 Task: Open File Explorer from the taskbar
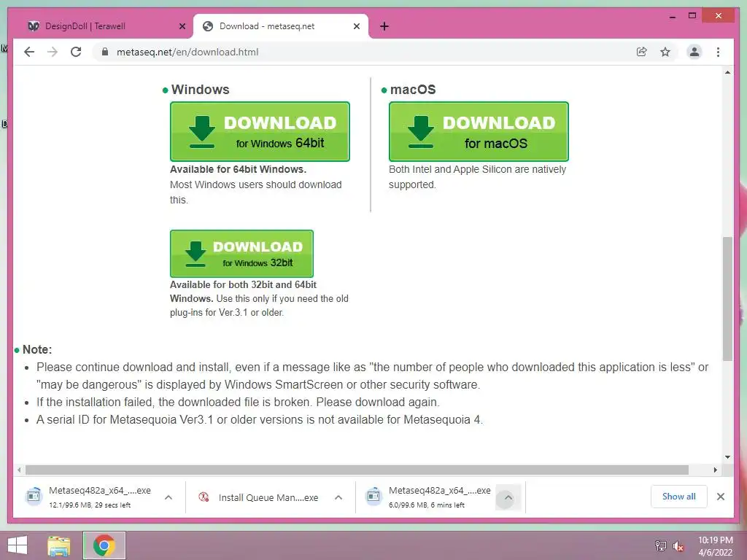(x=59, y=545)
